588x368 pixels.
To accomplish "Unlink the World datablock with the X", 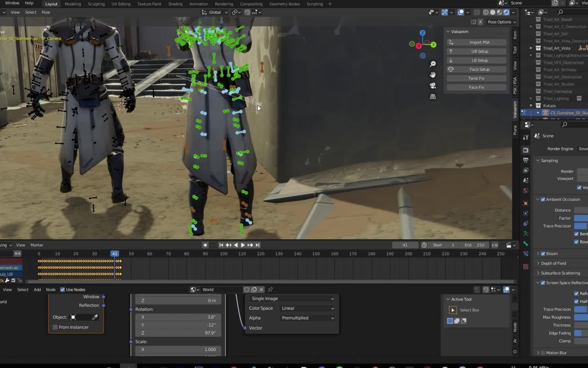I will click(261, 290).
